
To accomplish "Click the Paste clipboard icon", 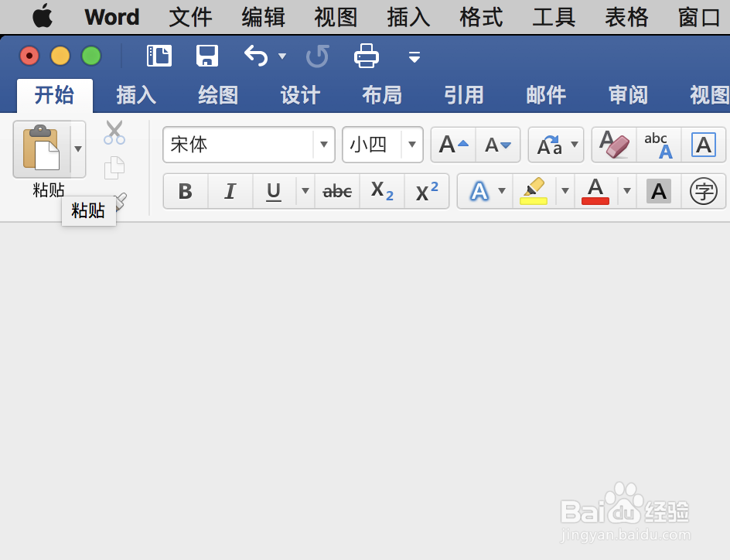I will tap(42, 149).
